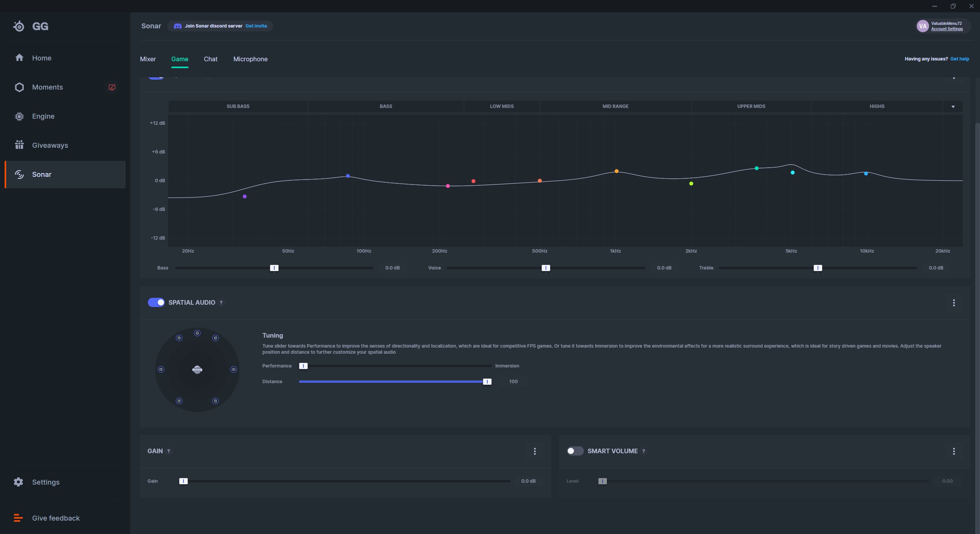Enable the Smart Volume toggle

coord(575,451)
